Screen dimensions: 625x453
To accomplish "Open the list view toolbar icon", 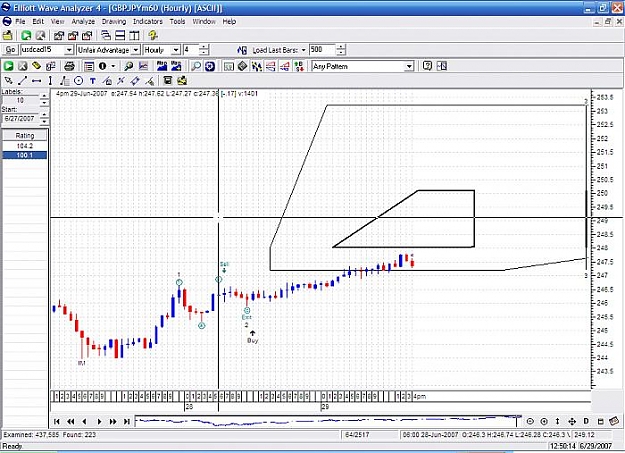I will pos(88,66).
